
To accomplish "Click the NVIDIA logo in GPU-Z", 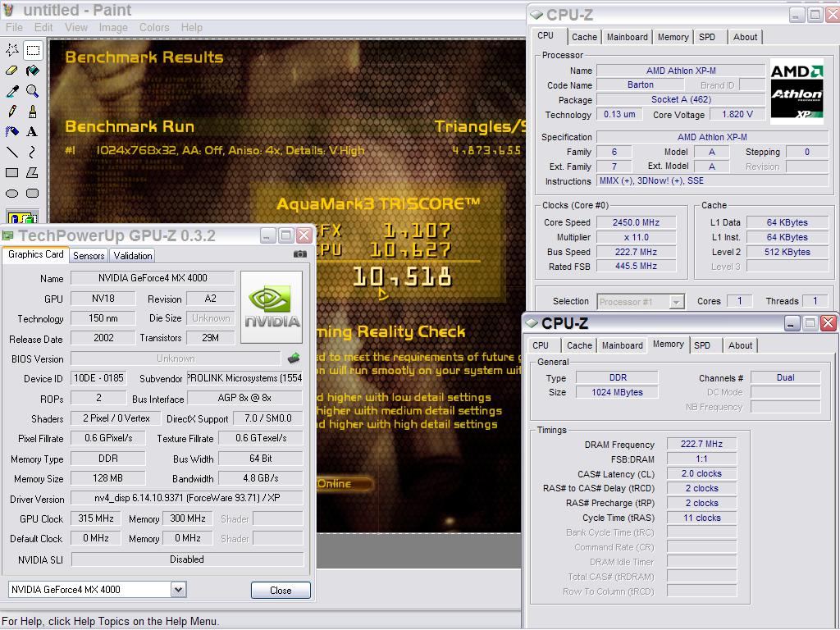I will click(x=272, y=307).
